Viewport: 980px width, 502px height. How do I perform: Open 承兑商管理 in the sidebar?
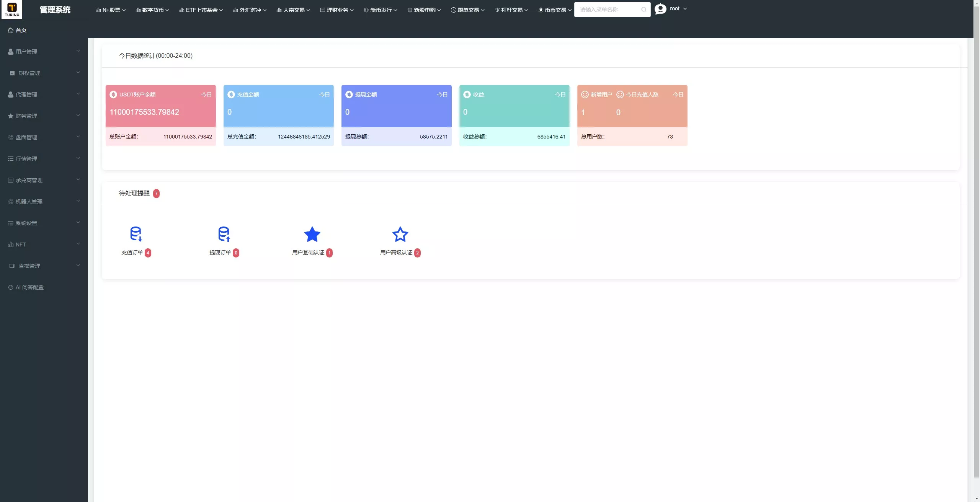(x=44, y=180)
